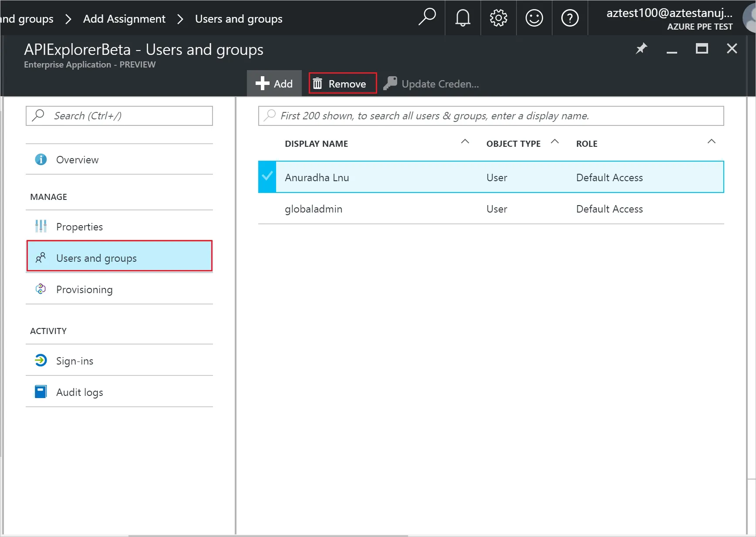The height and width of the screenshot is (537, 756).
Task: Open the notifications bell
Action: pyautogui.click(x=462, y=18)
